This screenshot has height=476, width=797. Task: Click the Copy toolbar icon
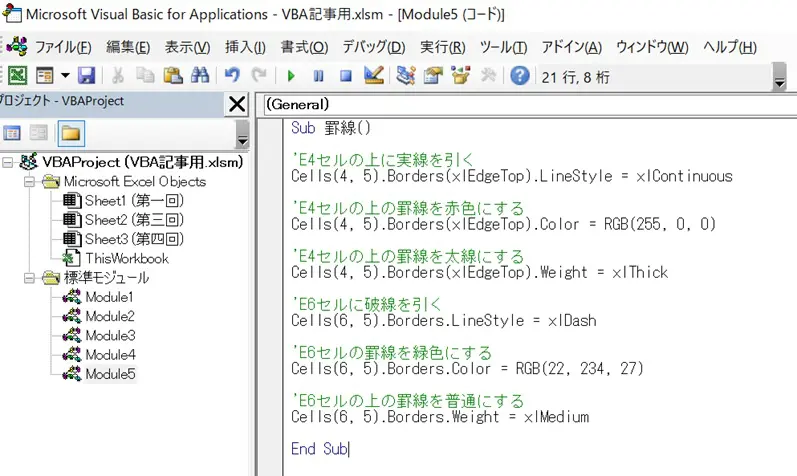pyautogui.click(x=145, y=76)
